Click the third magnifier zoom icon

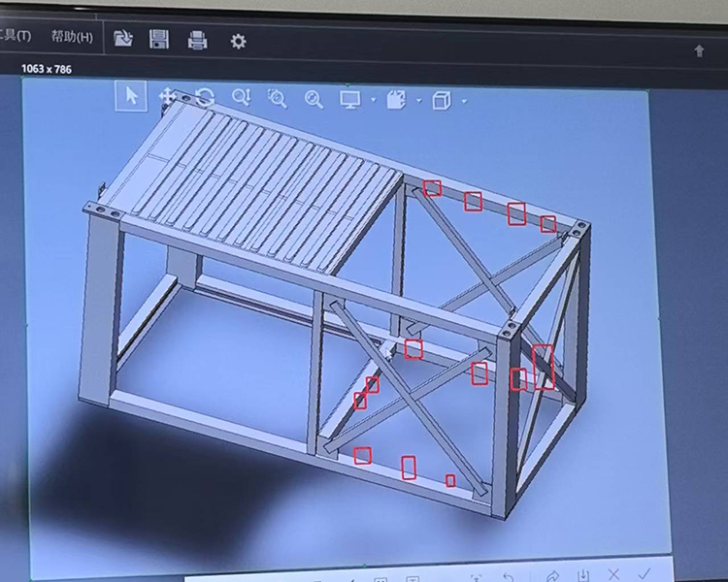[x=314, y=98]
